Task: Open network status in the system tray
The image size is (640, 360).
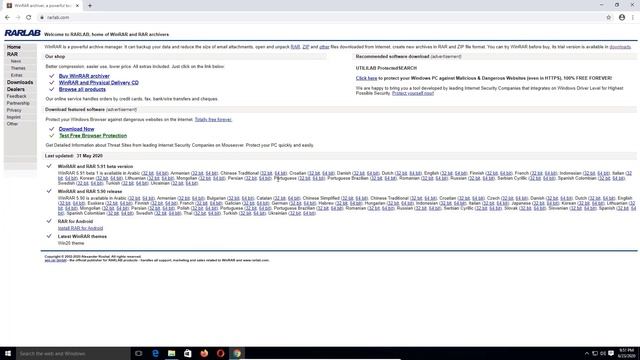Action: (x=595, y=353)
